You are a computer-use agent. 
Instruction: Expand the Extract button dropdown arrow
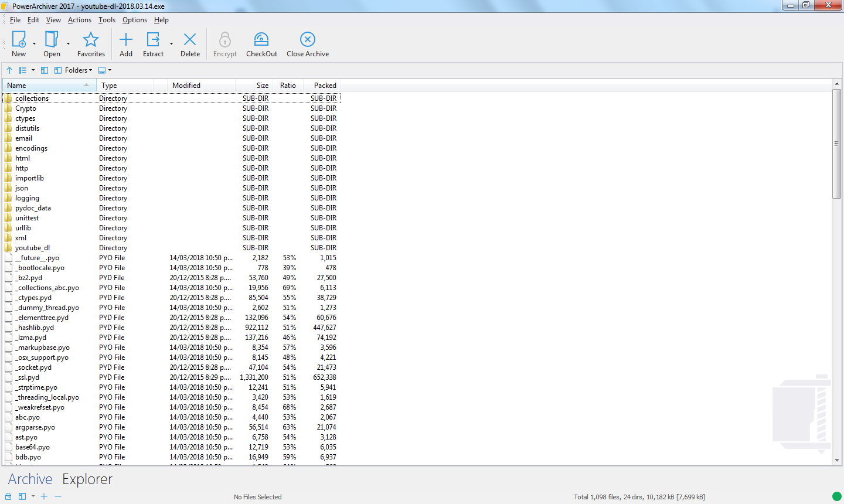tap(171, 43)
